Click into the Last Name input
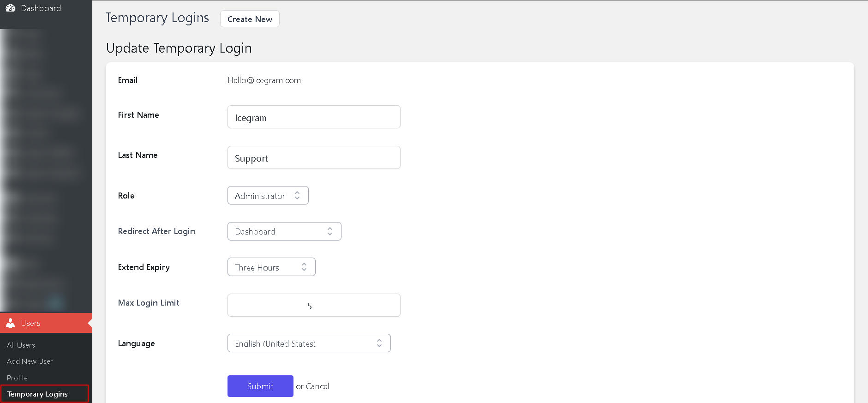Image resolution: width=868 pixels, height=403 pixels. [314, 158]
